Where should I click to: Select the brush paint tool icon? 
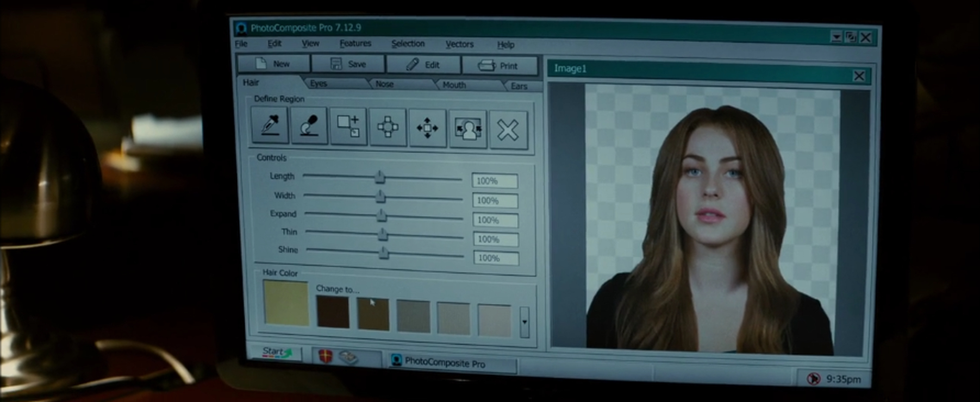[x=309, y=125]
